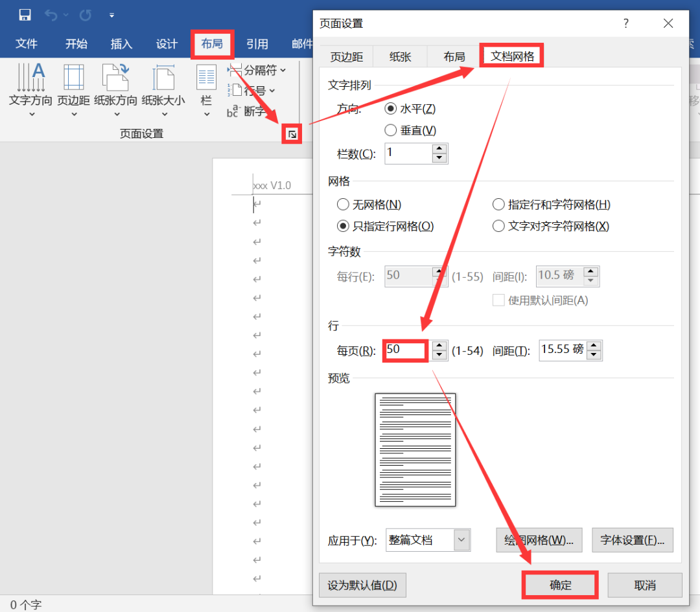
Task: Select the No Grid (无网格) option
Action: [x=343, y=205]
